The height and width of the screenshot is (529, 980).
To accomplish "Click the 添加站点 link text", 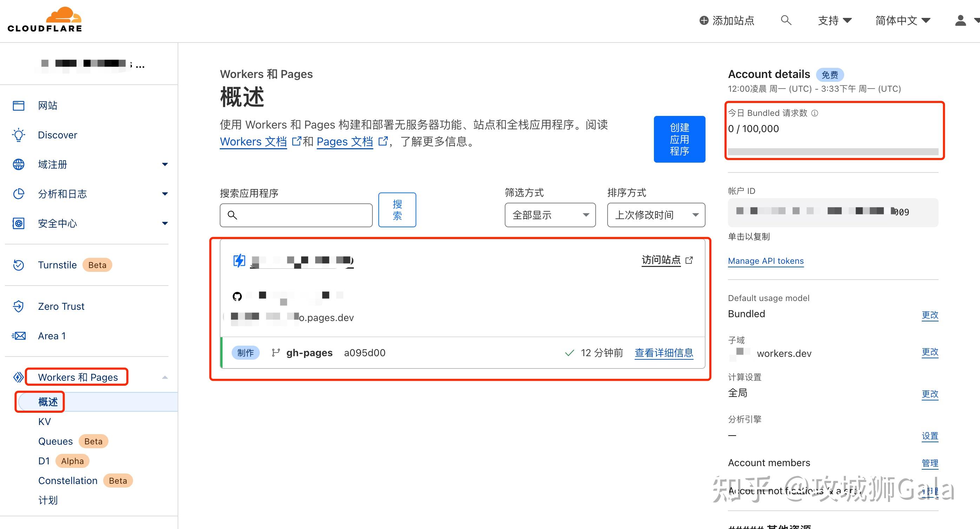I will point(733,21).
